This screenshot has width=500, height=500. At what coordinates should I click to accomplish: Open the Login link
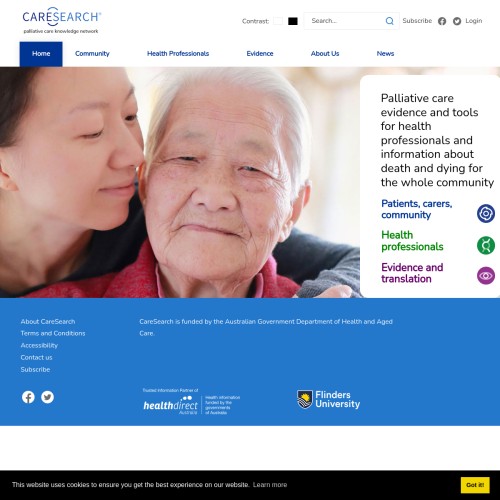[474, 21]
